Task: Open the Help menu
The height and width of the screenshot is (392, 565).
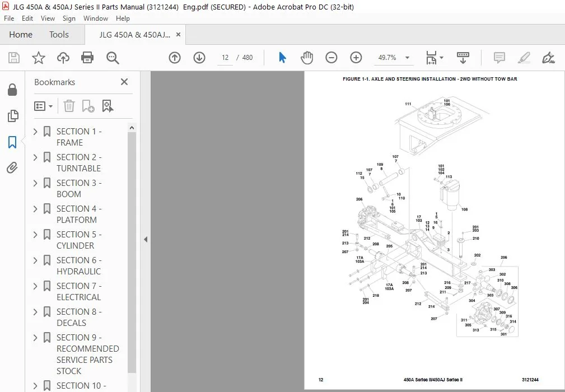Action: [x=123, y=18]
